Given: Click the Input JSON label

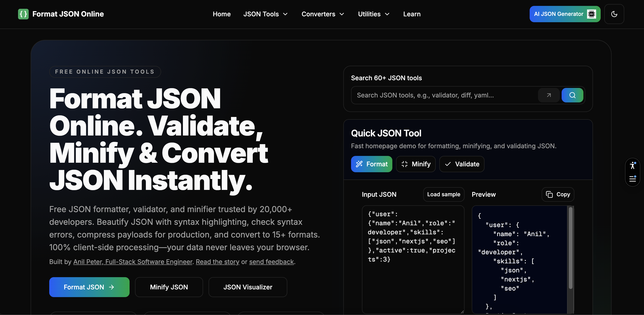Looking at the screenshot, I should coord(379,194).
